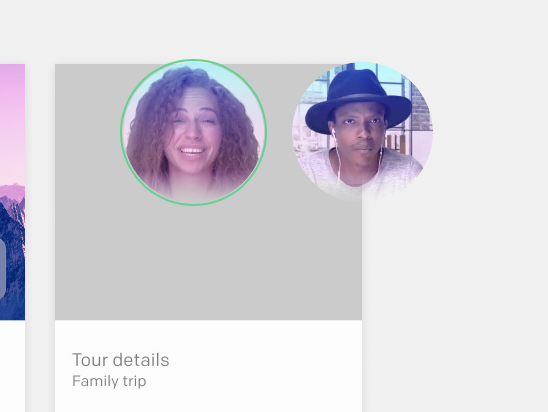Viewport: 548px width, 412px height.
Task: Choose the smiling woman participant bubble
Action: (193, 132)
